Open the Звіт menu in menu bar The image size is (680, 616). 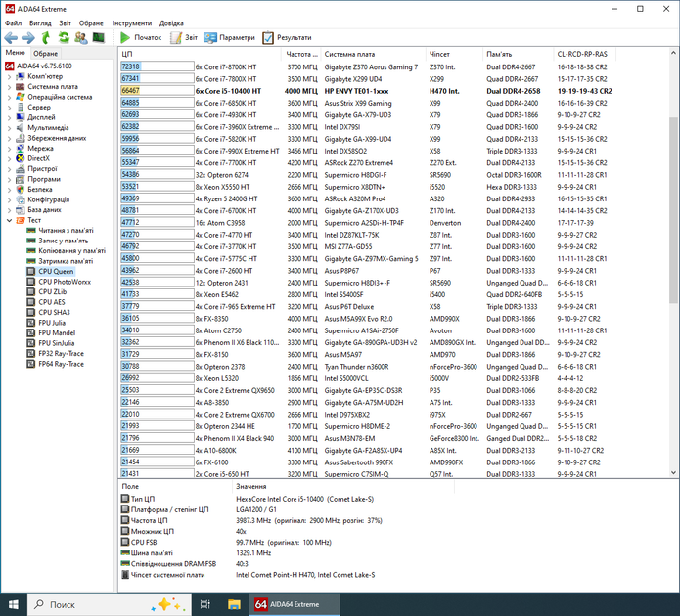(x=65, y=23)
